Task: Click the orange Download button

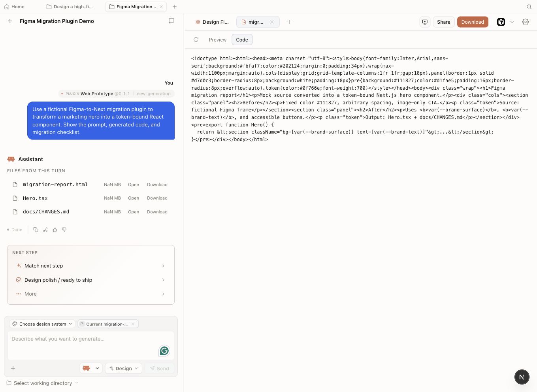Action: (x=473, y=22)
